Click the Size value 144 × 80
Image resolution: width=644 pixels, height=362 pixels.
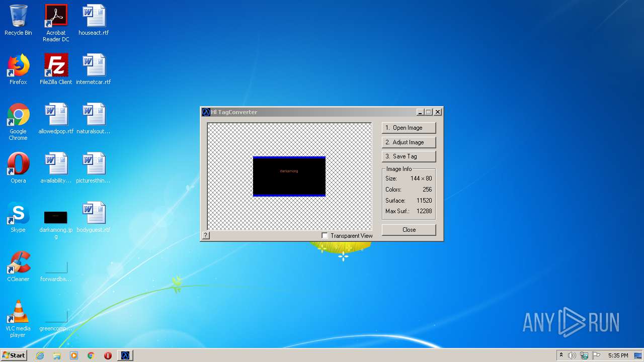[421, 178]
